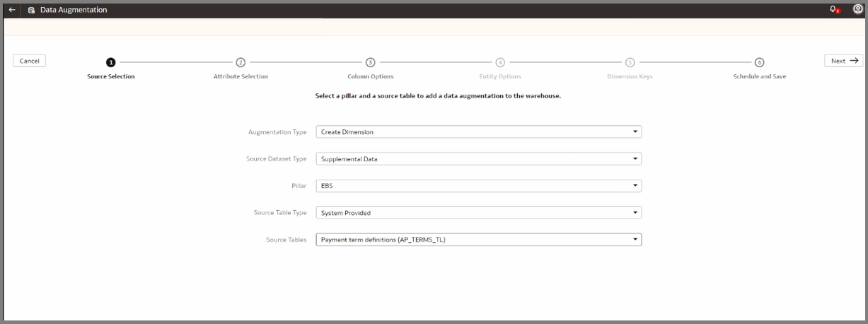Screen dimensions: 868x324
Task: Click the 'Select a pillar and a source table' instruction
Action: 438,96
